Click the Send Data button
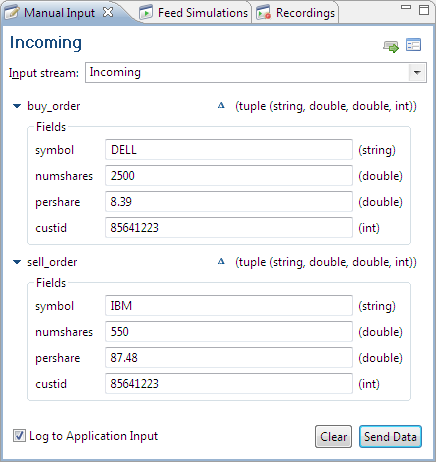Viewport: 436px width, 462px height. pos(390,437)
